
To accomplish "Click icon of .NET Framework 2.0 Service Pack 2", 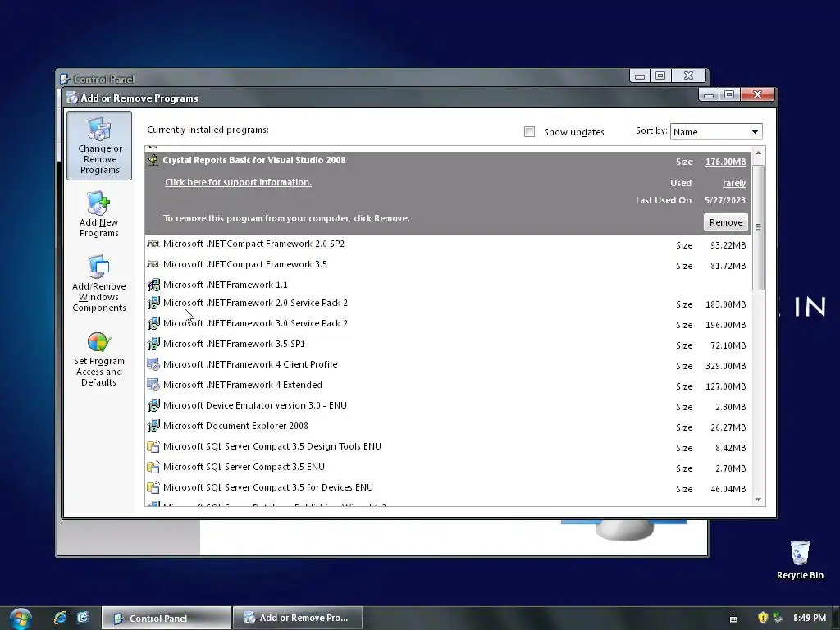I will coord(153,304).
